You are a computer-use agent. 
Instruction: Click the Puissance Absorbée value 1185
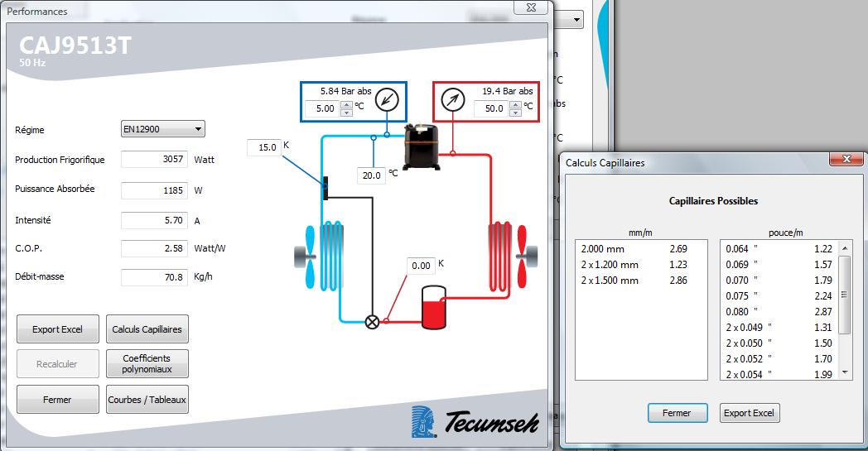click(154, 190)
